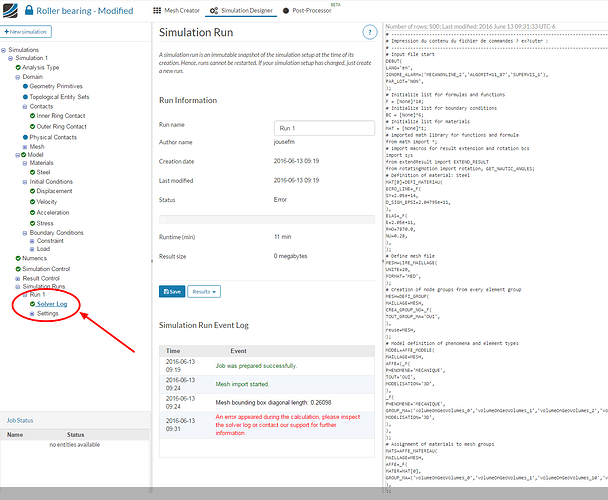Click the run progress bar
Screen dimensions: 608x500
coord(267,220)
